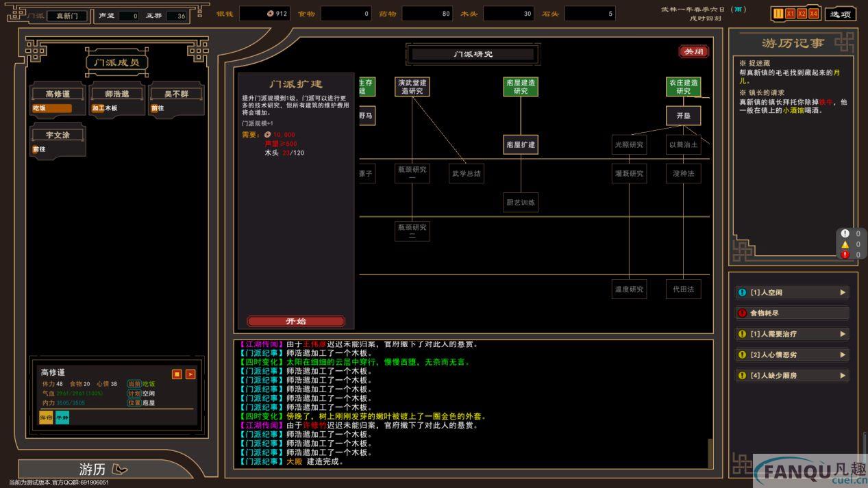Click the 石头 value showing 5
Viewport: 868px width, 488px height.
pos(590,14)
